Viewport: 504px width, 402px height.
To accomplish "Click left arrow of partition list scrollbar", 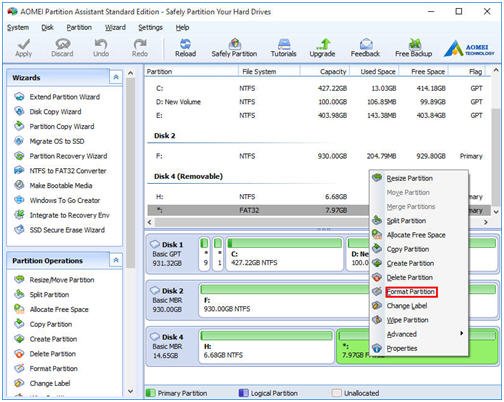I will [x=150, y=222].
